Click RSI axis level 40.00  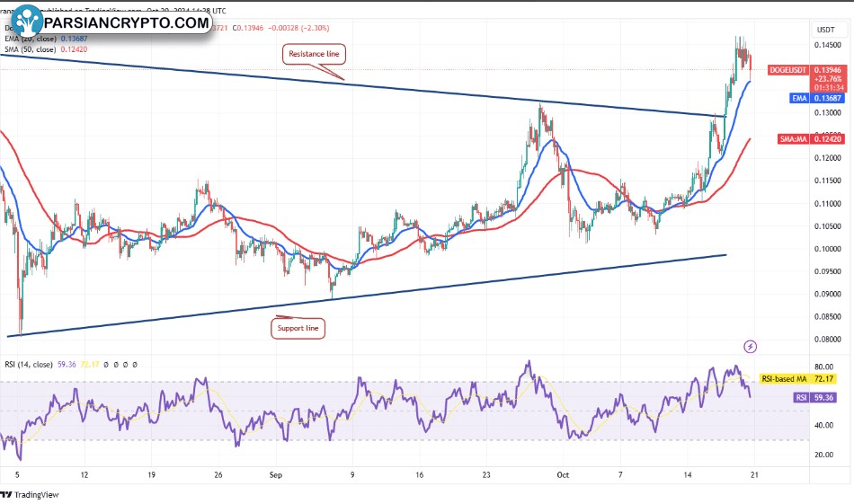[824, 425]
